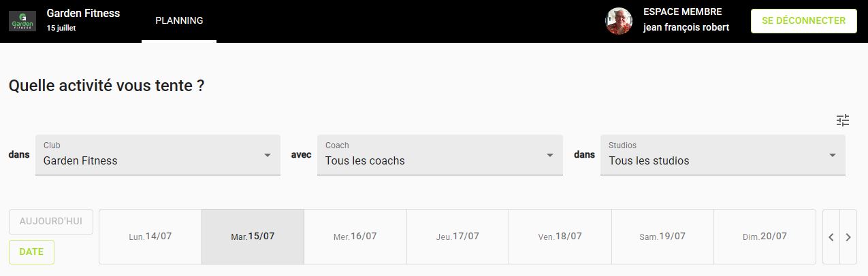Viewport: 868px width, 276px height.
Task: Select Monday 14/07 in the calendar
Action: point(150,237)
